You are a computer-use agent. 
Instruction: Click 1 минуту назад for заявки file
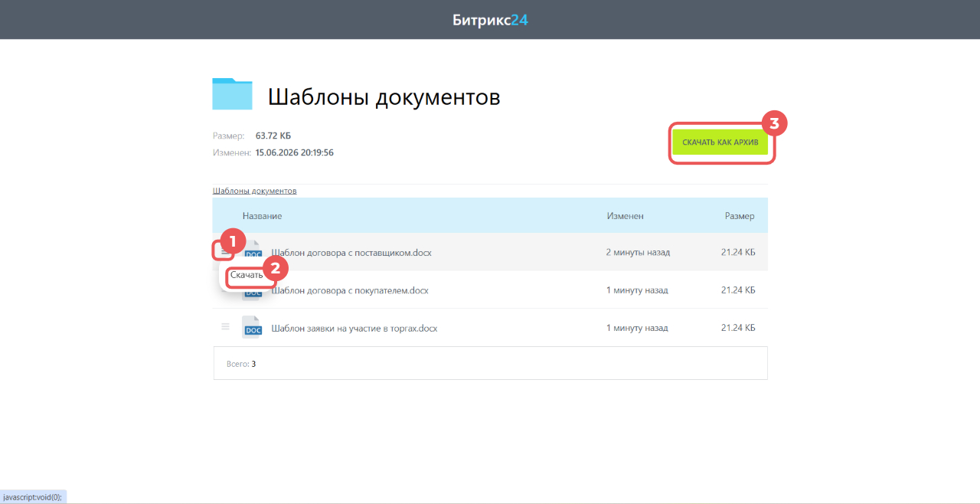point(637,328)
